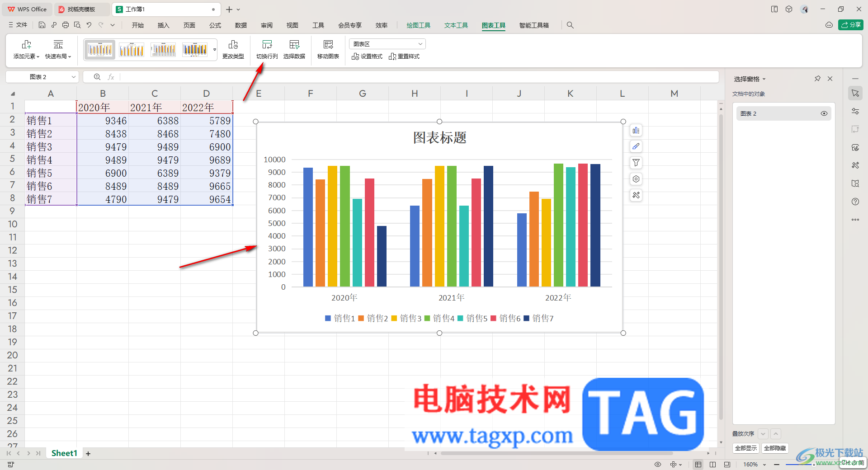The width and height of the screenshot is (868, 470).
Task: Click the chart style brush button beside chart
Action: point(636,146)
